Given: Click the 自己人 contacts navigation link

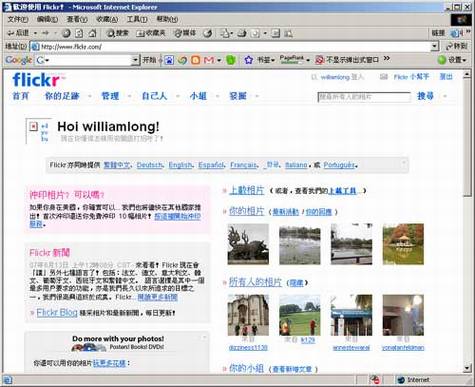Looking at the screenshot, I should 154,96.
